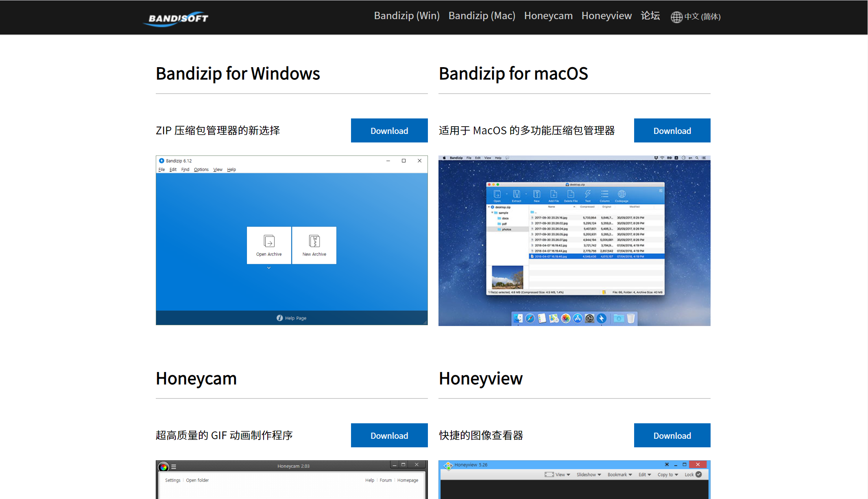Click the Help Page info icon in Bandizip 6.12
The image size is (868, 499).
click(279, 318)
